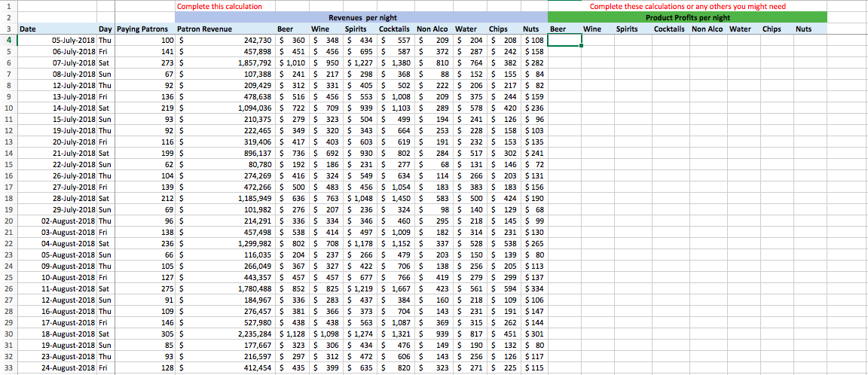Click row header 4

[x=9, y=40]
